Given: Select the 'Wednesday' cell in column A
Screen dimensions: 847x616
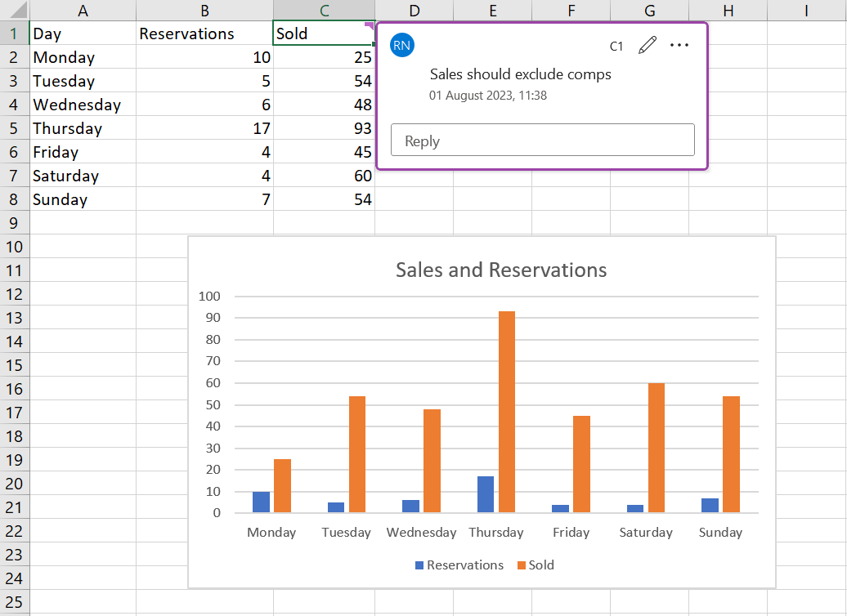Looking at the screenshot, I should [83, 105].
